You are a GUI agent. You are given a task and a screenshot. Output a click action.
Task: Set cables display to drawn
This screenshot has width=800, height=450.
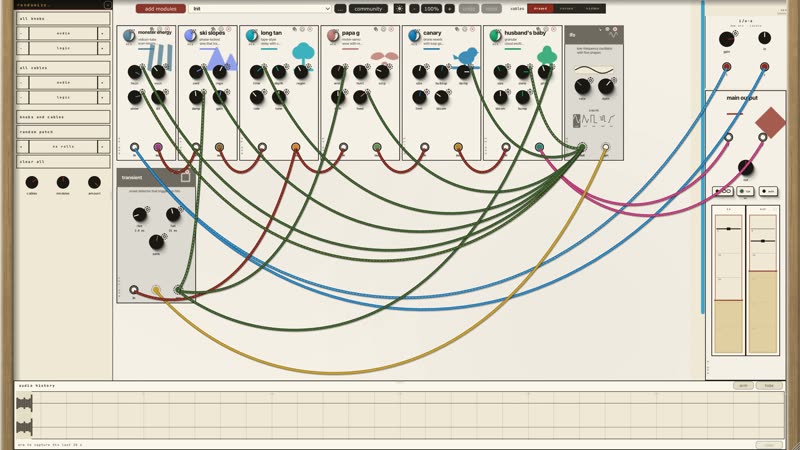click(x=540, y=9)
